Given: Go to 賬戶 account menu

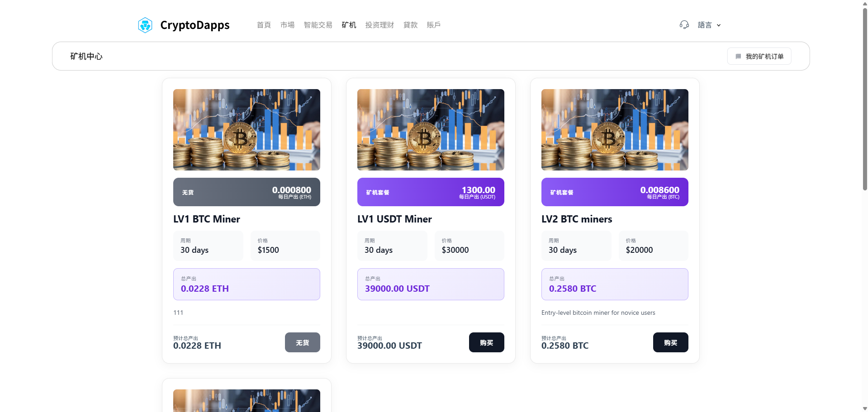Looking at the screenshot, I should click(433, 25).
